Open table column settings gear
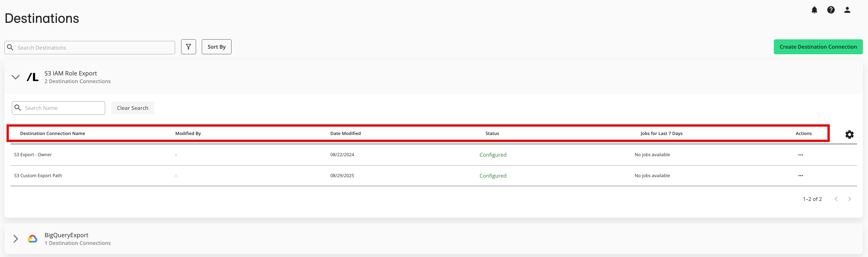The image size is (868, 257). (x=849, y=135)
